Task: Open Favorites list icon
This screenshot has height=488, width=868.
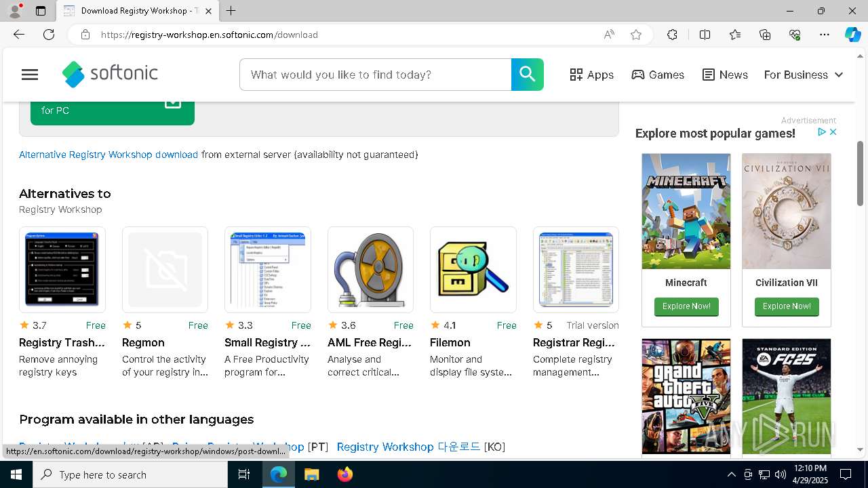Action: tap(735, 35)
